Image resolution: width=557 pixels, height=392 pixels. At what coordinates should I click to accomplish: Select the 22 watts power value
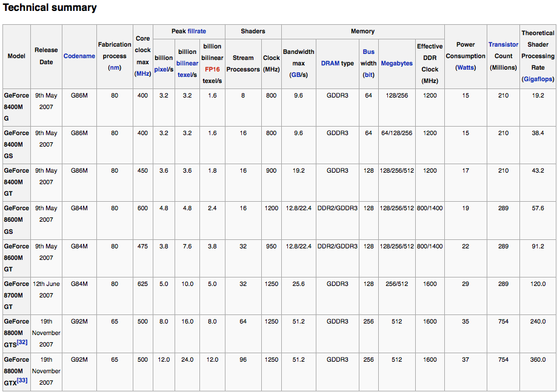(465, 247)
